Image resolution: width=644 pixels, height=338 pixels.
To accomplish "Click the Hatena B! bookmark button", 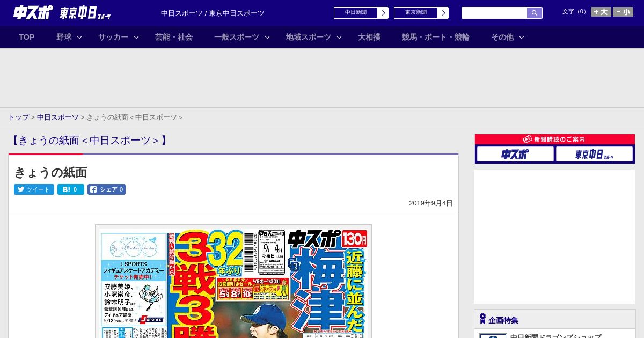I will (x=71, y=189).
